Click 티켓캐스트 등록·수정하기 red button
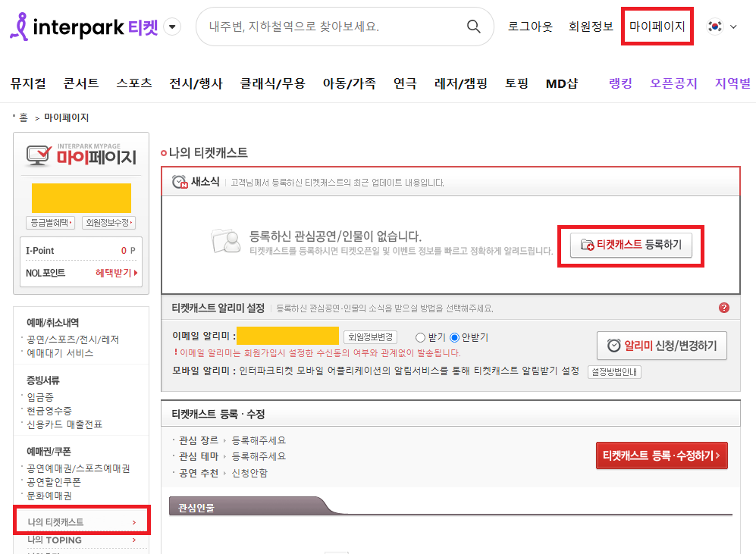 pos(661,455)
